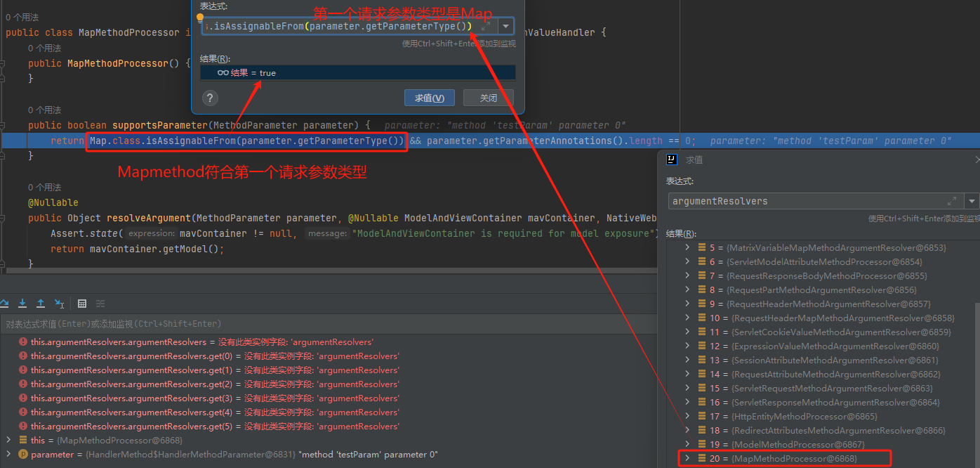The height and width of the screenshot is (468, 980).
Task: Click the lightbulb intention icon beside expression
Action: pyautogui.click(x=199, y=19)
